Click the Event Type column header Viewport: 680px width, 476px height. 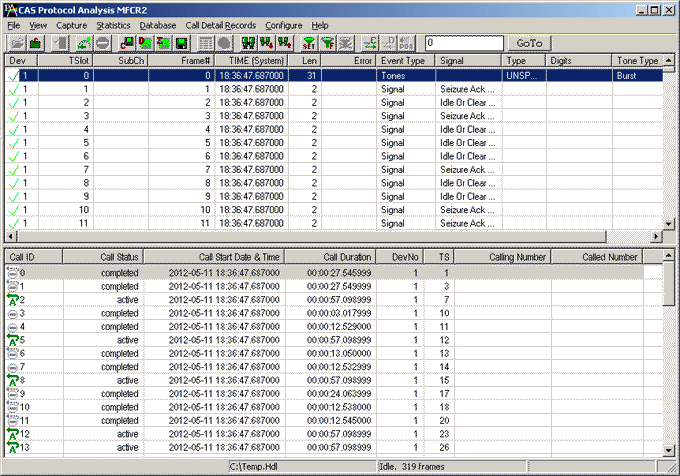pyautogui.click(x=405, y=61)
